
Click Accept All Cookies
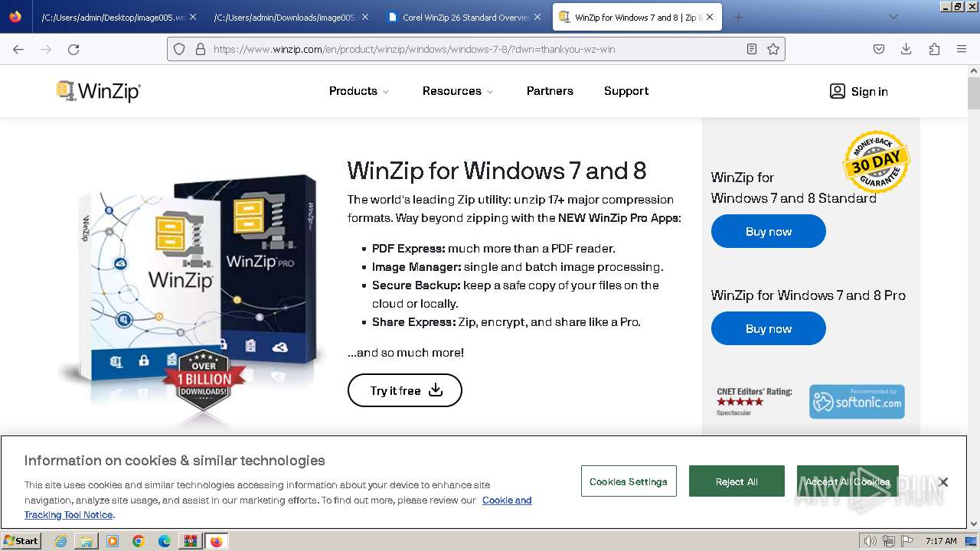848,481
